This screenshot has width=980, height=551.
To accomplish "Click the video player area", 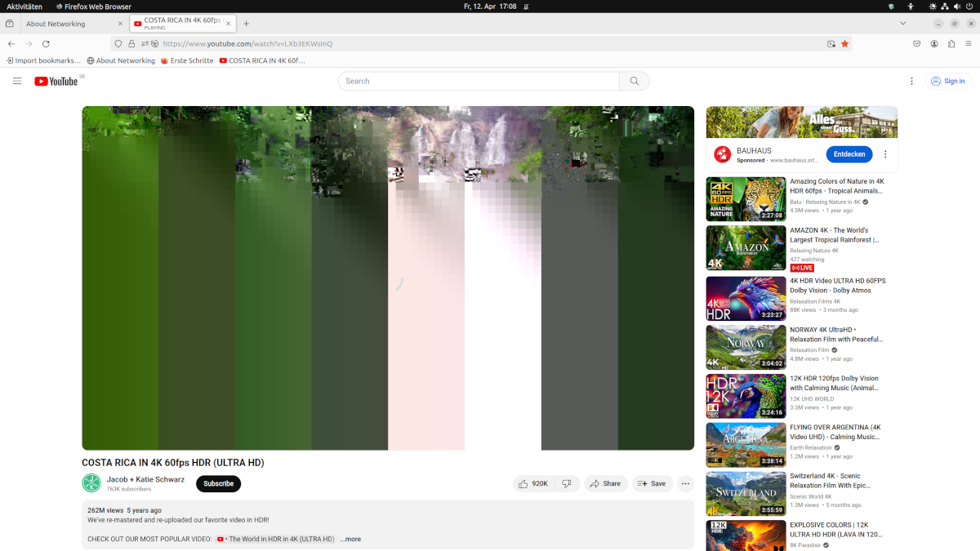I will 388,278.
